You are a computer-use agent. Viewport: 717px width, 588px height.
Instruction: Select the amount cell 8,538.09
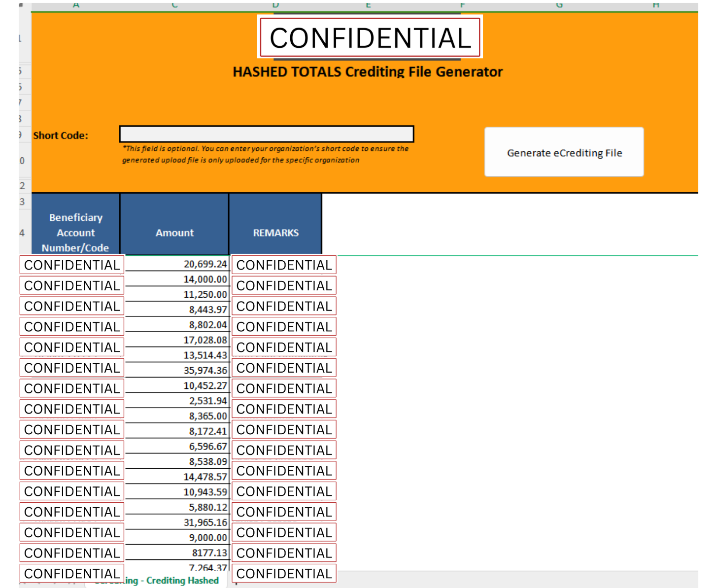177,462
